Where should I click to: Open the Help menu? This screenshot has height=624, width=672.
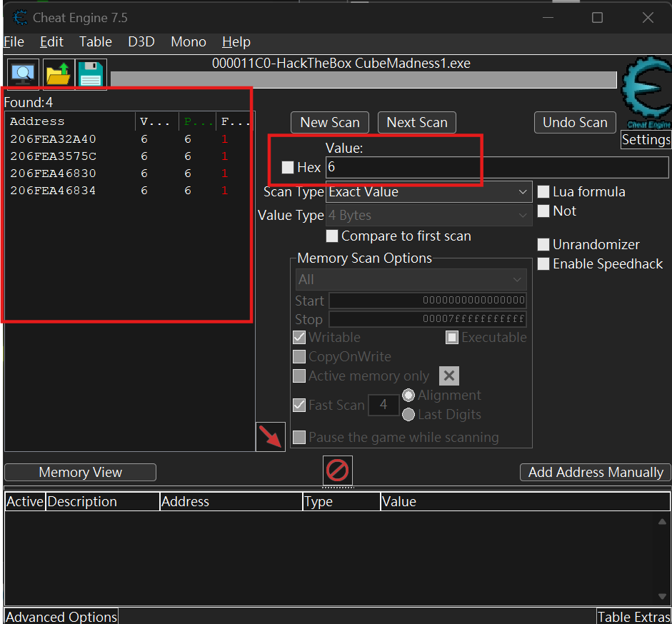click(236, 42)
